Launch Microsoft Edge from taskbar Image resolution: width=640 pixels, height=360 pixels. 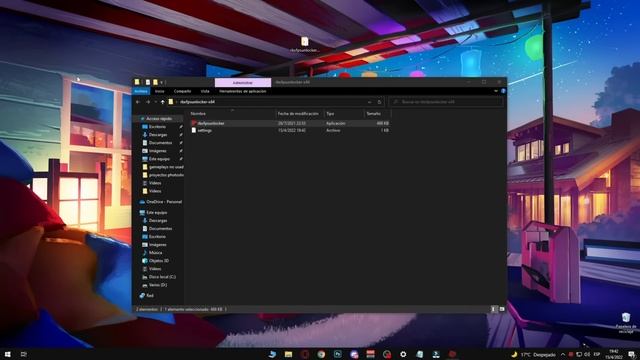pyautogui.click(x=272, y=354)
